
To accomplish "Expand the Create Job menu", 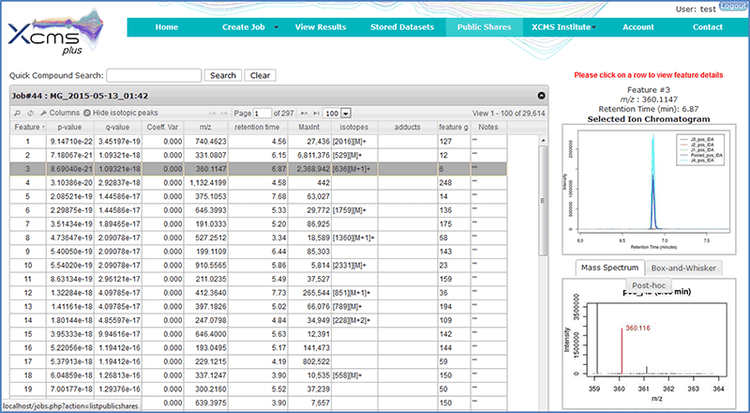I will [x=243, y=27].
